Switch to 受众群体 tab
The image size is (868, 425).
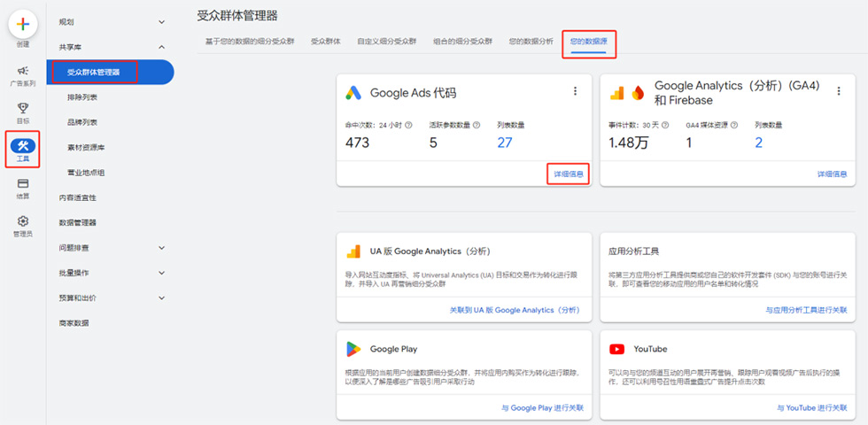pyautogui.click(x=326, y=42)
